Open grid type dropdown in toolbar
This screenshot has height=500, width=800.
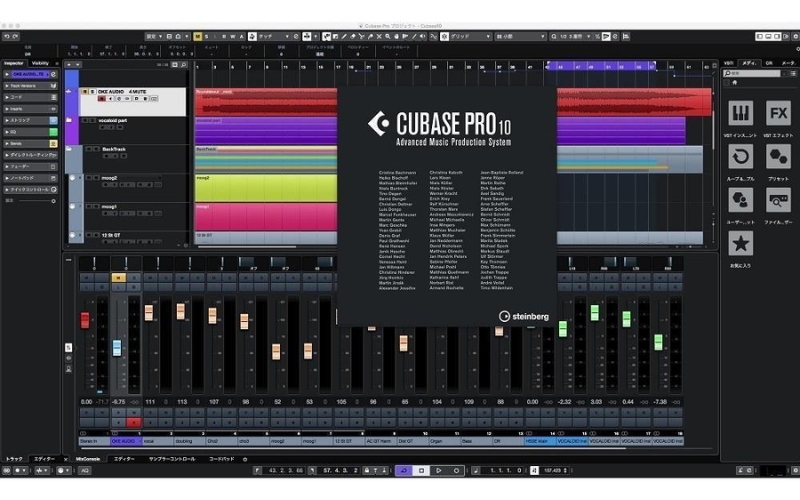(x=470, y=36)
